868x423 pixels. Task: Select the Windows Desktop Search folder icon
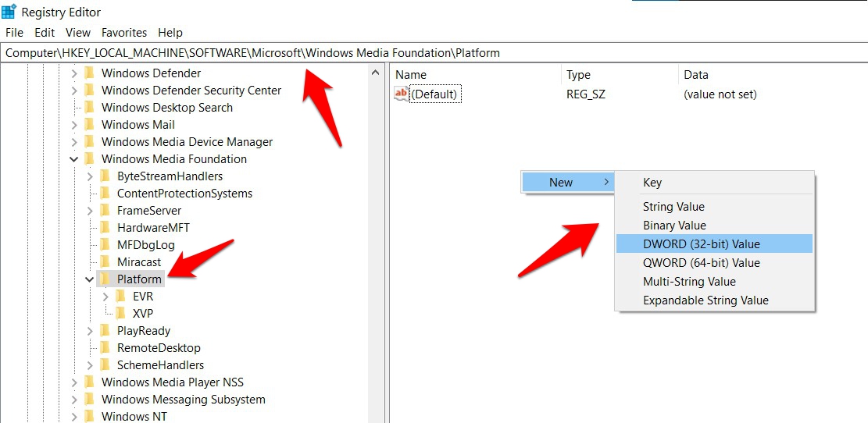coord(89,107)
